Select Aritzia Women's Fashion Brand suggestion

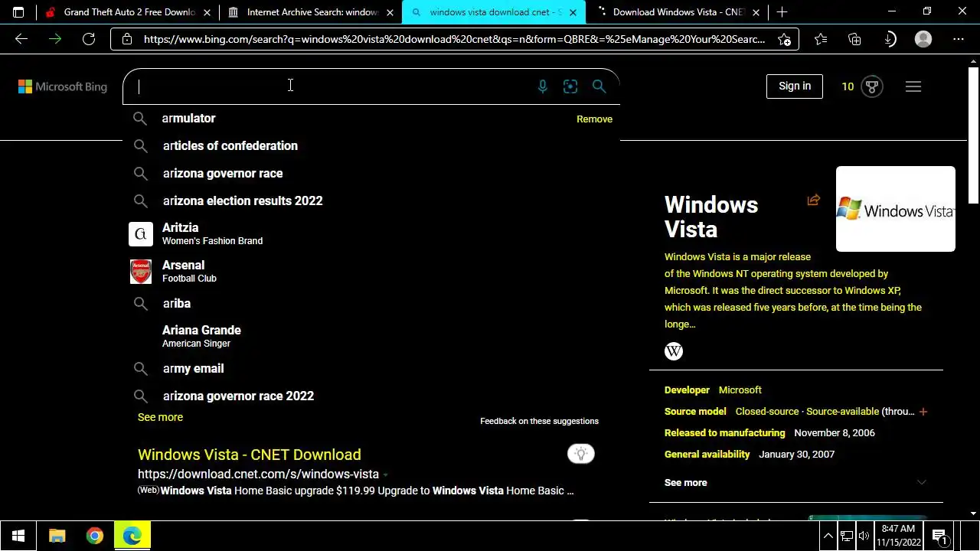coord(371,233)
